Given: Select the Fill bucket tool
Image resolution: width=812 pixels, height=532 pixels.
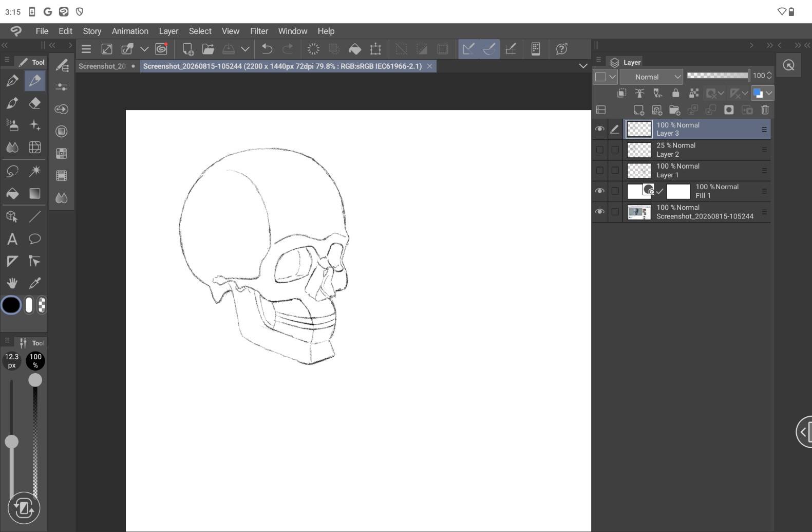Looking at the screenshot, I should click(12, 193).
